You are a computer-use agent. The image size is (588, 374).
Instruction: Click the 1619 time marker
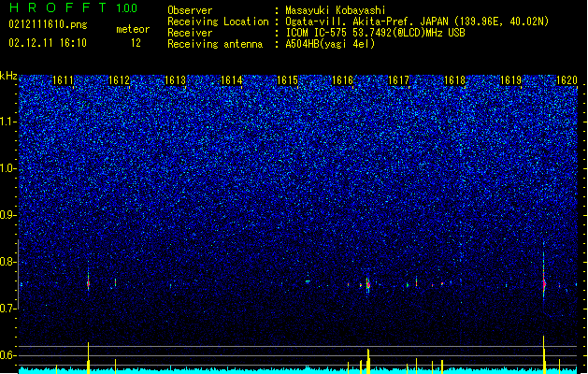click(510, 80)
